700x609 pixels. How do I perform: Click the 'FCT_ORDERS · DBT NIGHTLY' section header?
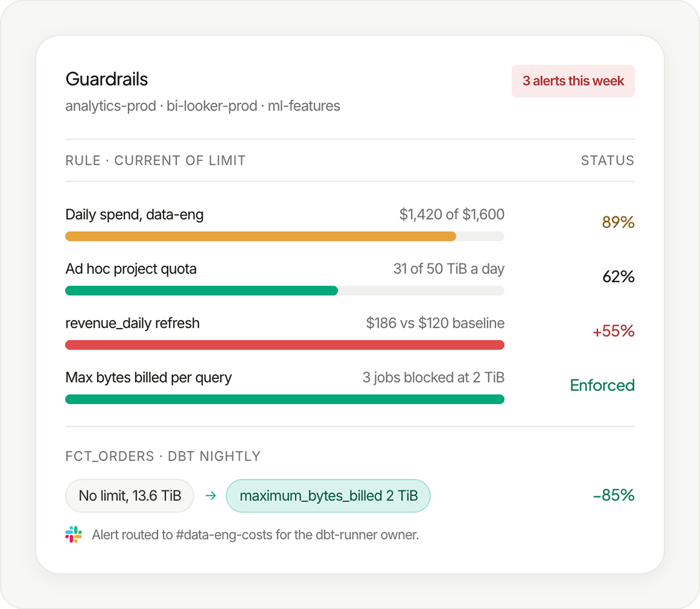coord(163,456)
